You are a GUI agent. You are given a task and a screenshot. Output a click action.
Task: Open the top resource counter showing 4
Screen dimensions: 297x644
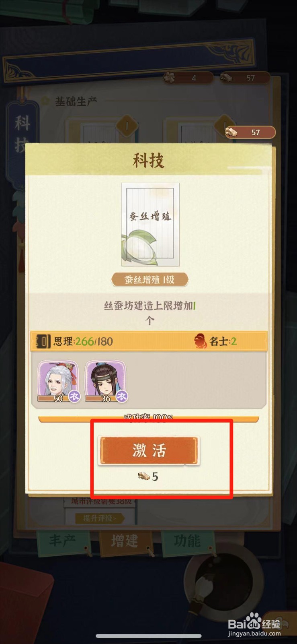tap(188, 78)
